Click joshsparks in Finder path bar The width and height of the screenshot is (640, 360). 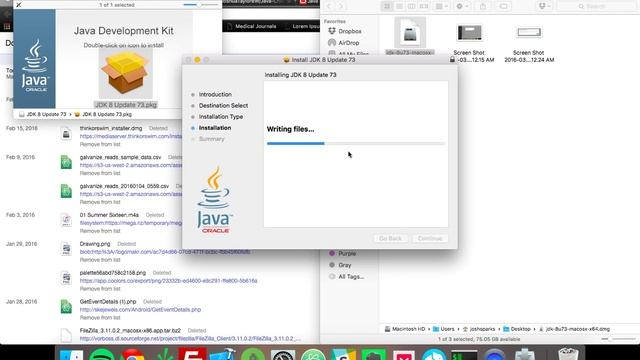(478, 329)
